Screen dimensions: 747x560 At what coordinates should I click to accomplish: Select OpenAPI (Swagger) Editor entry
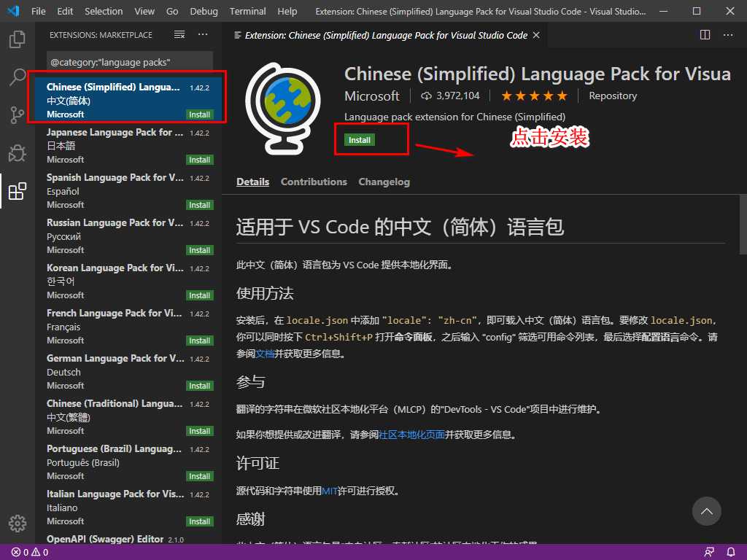click(130, 538)
